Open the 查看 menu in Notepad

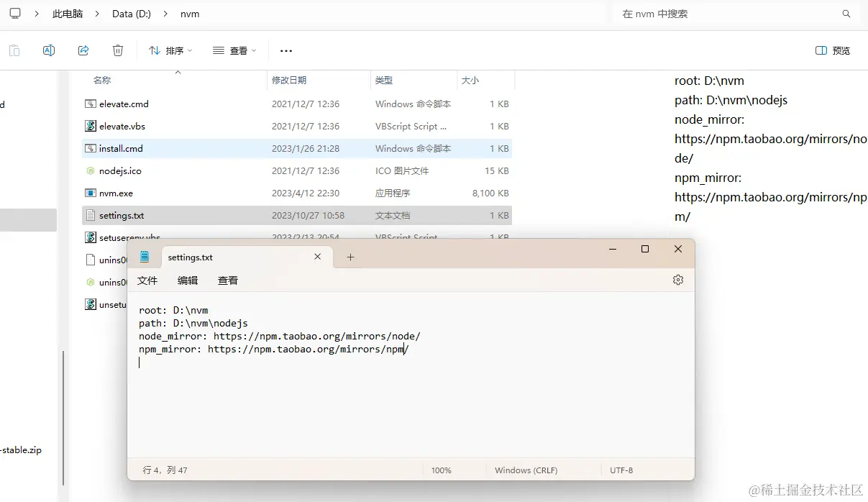[228, 280]
